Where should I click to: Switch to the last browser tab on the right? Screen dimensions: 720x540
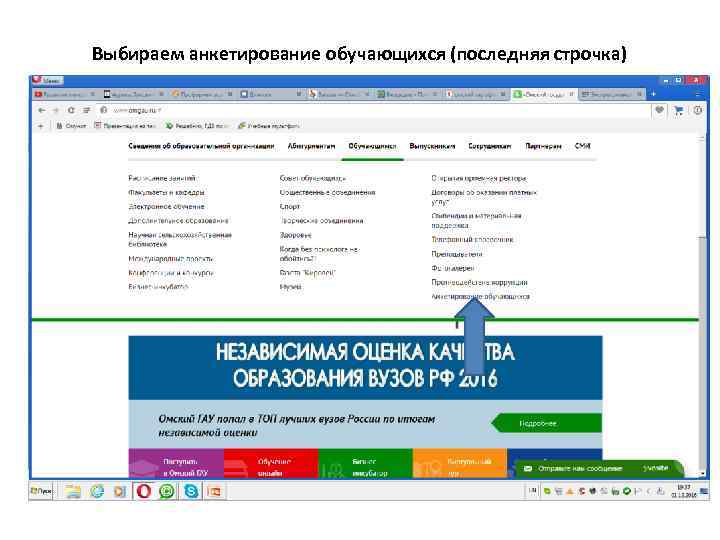click(611, 94)
